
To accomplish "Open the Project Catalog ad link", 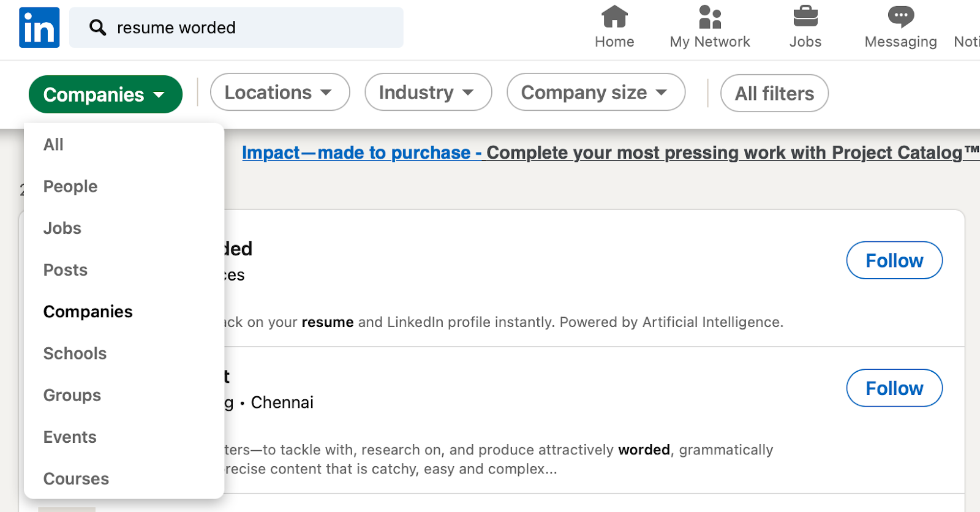I will coord(609,152).
